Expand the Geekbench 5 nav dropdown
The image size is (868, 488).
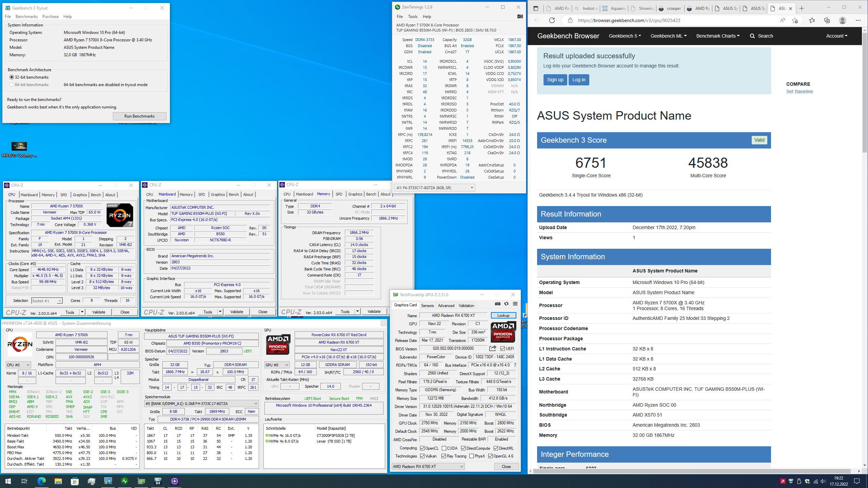coord(625,36)
